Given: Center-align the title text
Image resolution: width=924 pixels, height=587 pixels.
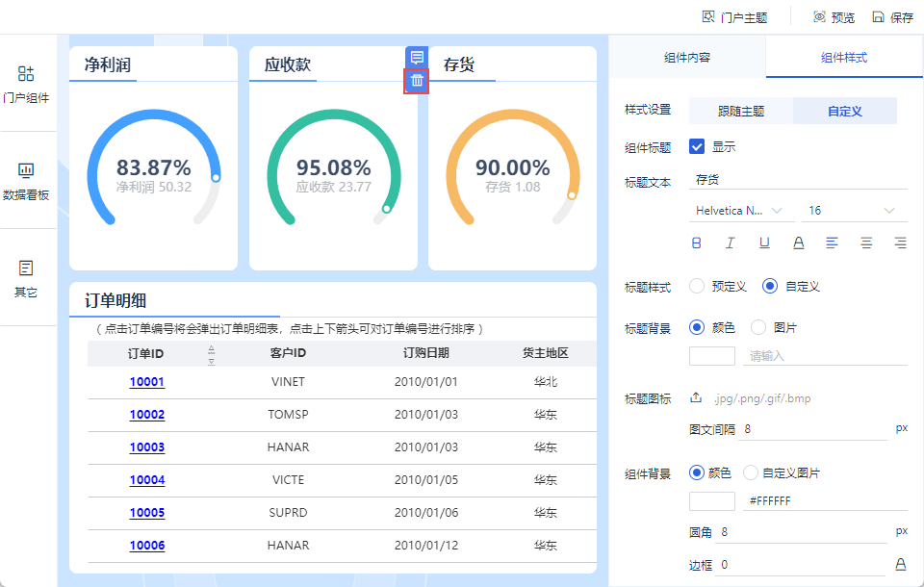Looking at the screenshot, I should 866,243.
